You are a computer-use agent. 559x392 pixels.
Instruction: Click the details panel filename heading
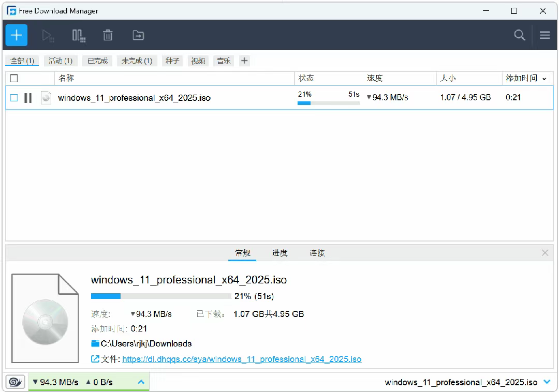click(189, 280)
